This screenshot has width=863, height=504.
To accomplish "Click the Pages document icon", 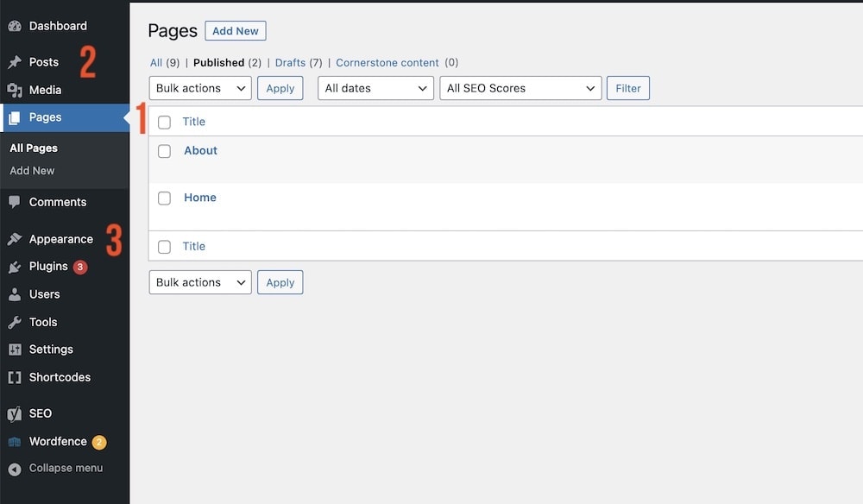I will tap(15, 117).
